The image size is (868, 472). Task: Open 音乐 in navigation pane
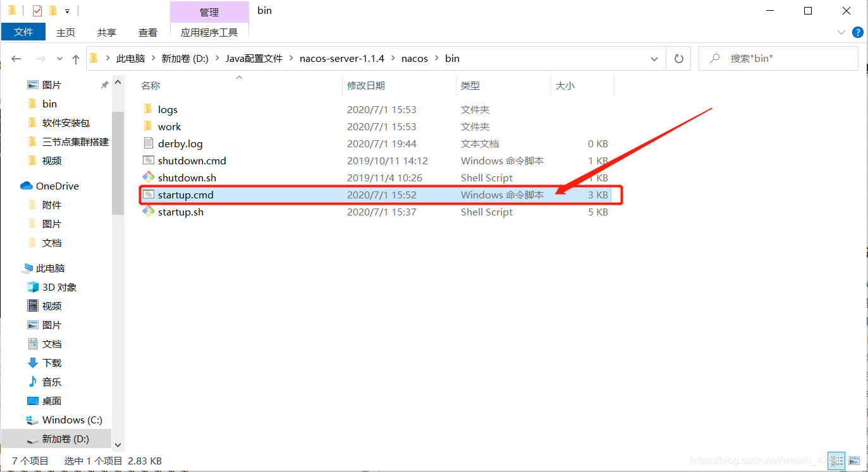[52, 382]
